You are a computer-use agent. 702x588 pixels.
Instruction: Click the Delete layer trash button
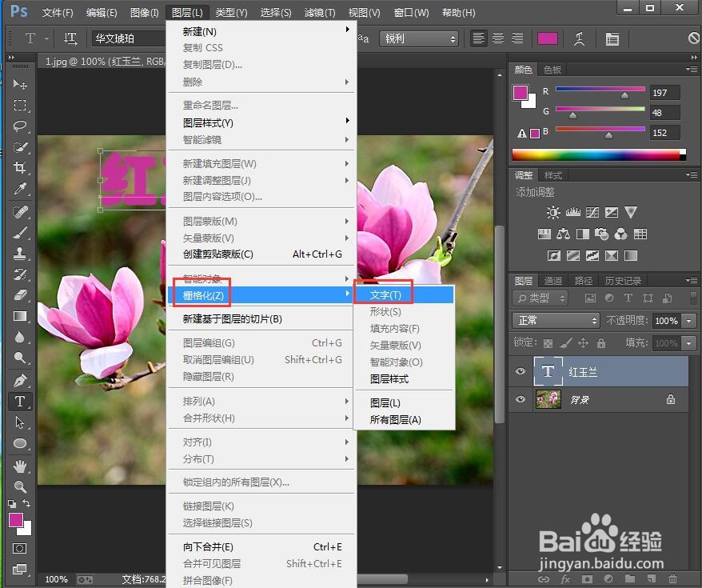pyautogui.click(x=673, y=578)
